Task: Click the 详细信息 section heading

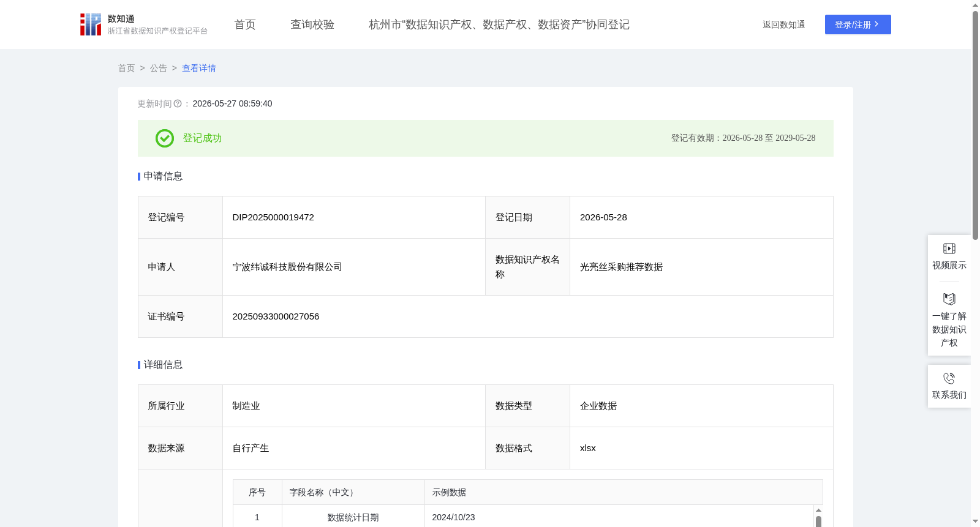Action: [x=163, y=365]
